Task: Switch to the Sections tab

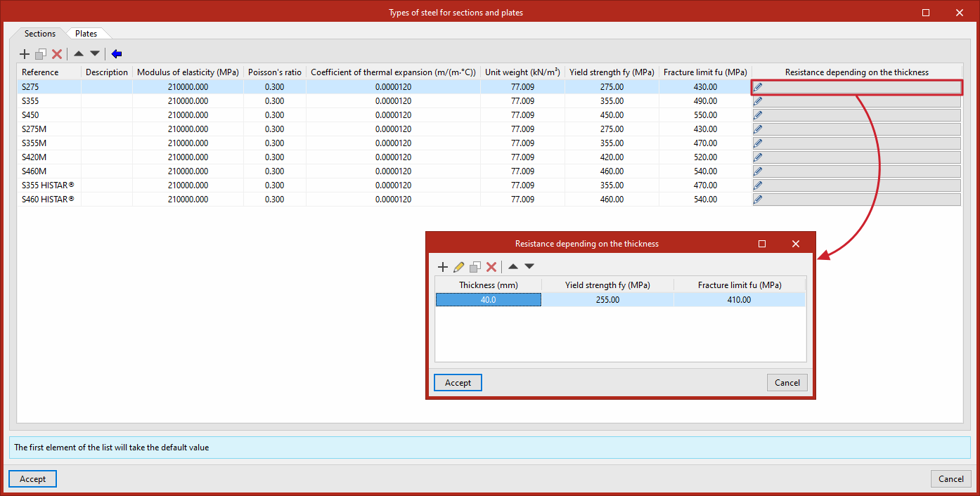Action: pos(39,34)
